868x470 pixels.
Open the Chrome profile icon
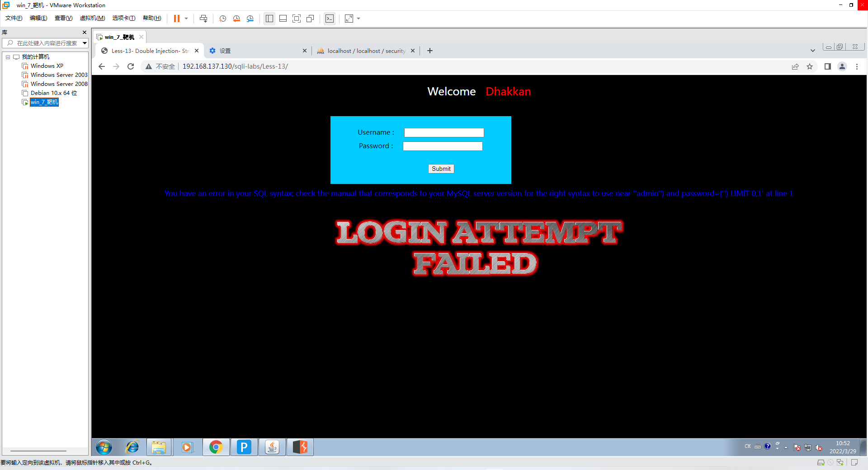tap(842, 66)
